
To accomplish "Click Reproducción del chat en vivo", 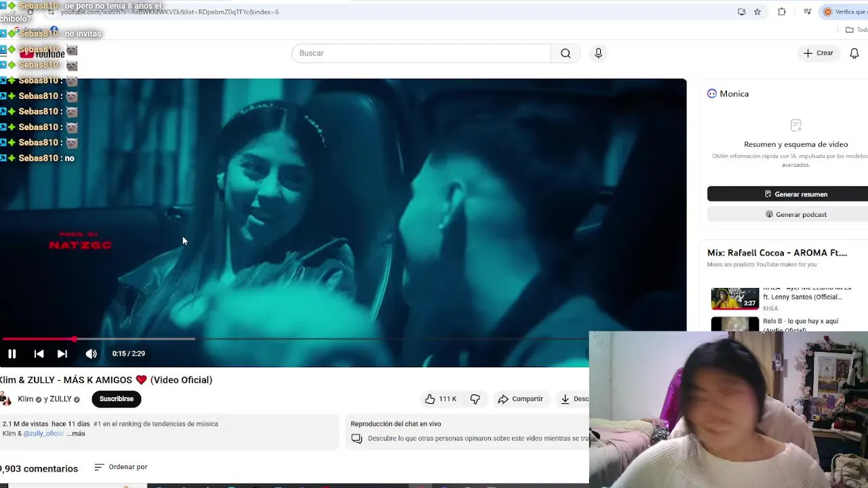I will [396, 424].
